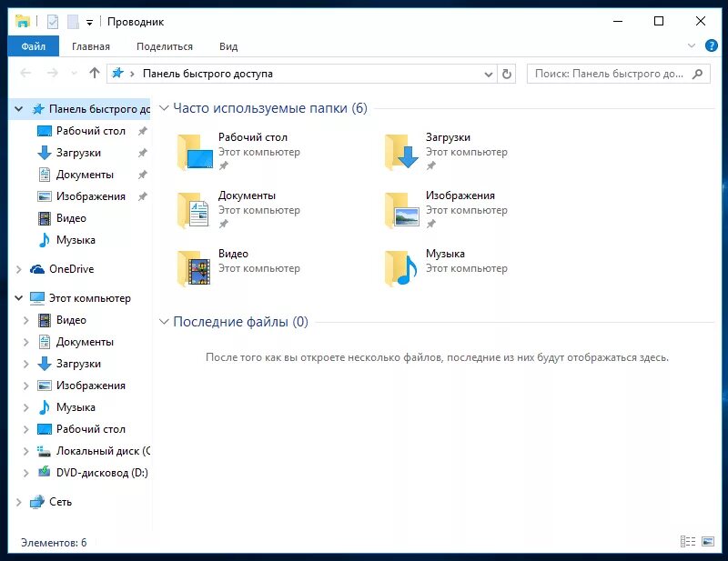Switch to large icons view via status bar icon

708,542
